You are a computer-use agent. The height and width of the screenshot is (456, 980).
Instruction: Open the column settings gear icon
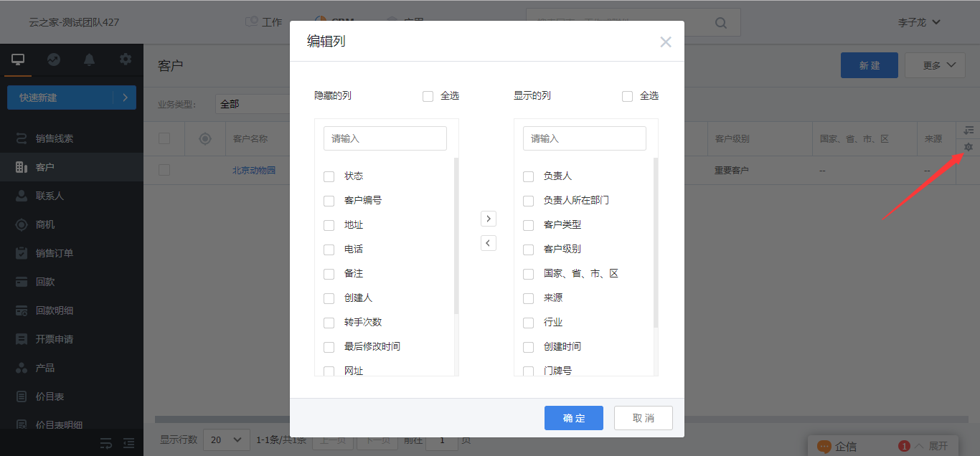pos(968,147)
